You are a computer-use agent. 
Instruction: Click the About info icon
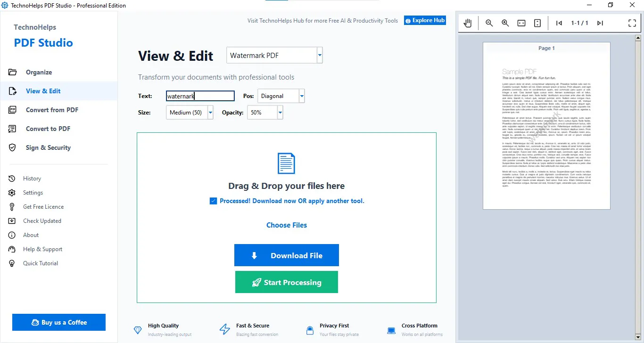(12, 235)
